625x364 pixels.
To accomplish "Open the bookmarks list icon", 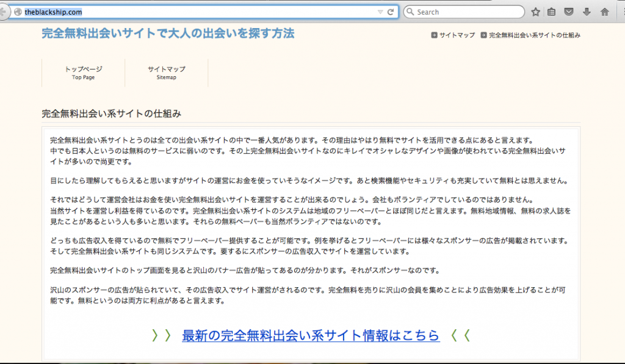I will 552,12.
